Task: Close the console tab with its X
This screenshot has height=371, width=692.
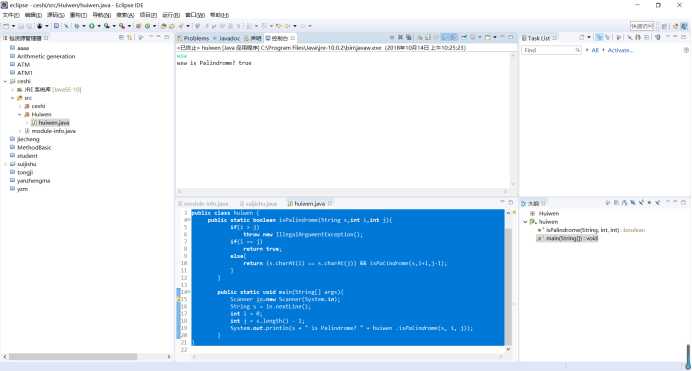Action: pyautogui.click(x=293, y=38)
